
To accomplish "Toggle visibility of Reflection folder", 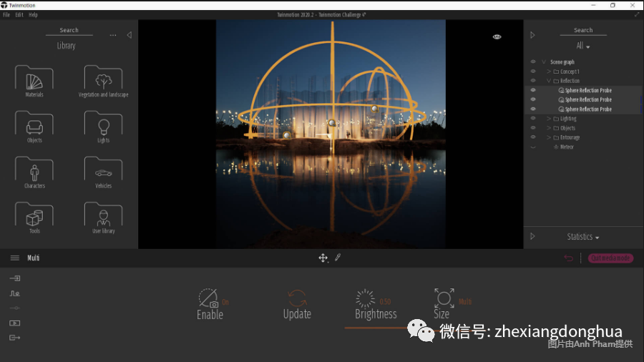I will click(x=533, y=81).
